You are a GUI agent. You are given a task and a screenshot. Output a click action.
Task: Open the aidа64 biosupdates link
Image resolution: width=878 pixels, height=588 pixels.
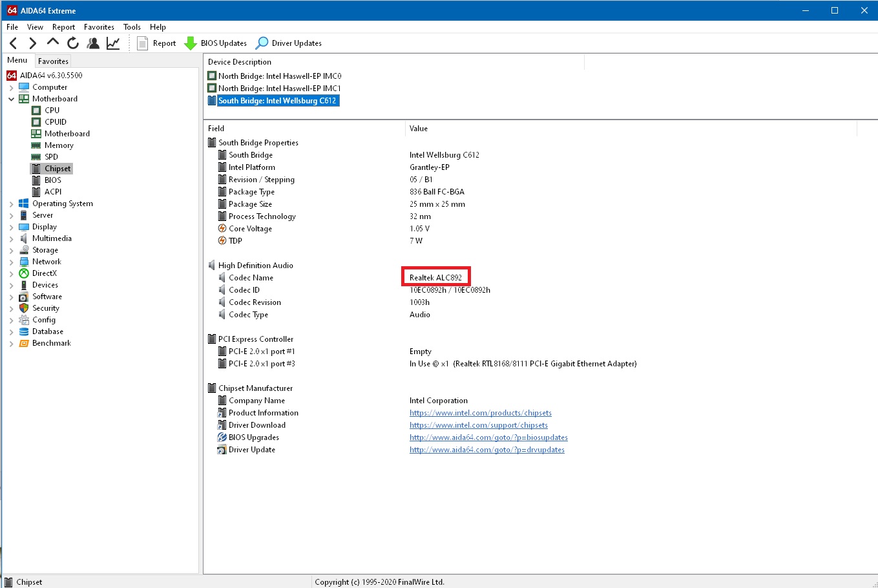pyautogui.click(x=488, y=437)
